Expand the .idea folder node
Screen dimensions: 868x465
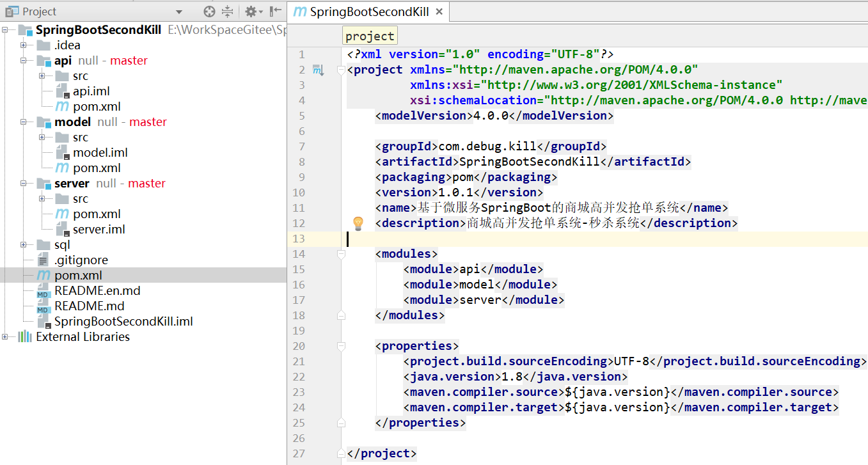coord(24,45)
